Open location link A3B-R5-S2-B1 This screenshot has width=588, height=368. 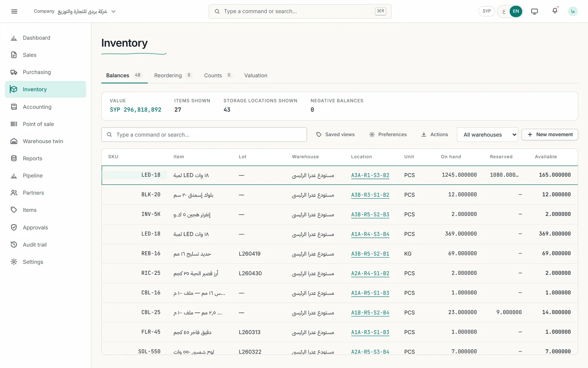point(370,254)
